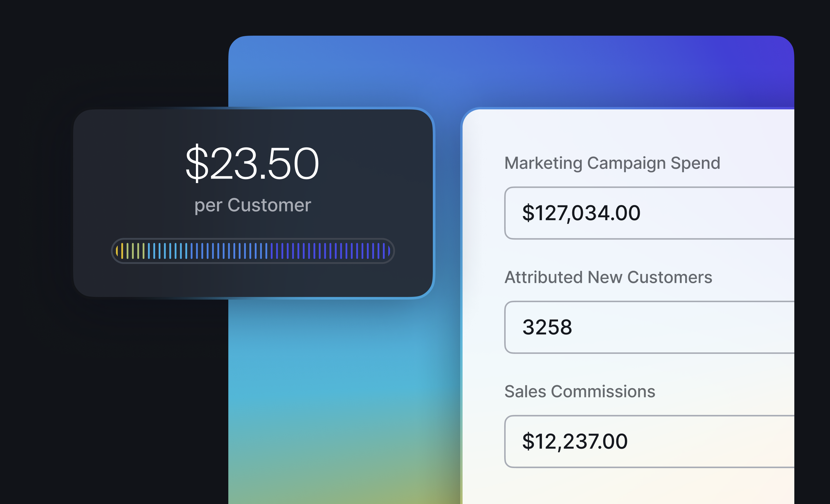Click the cyan middle area of gradient backdrop
830x504 pixels.
coord(337,377)
